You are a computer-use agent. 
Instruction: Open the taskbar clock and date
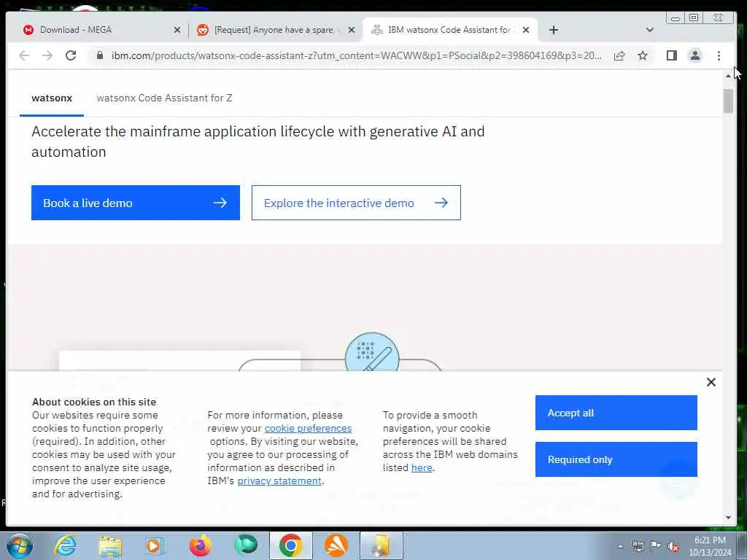click(710, 546)
